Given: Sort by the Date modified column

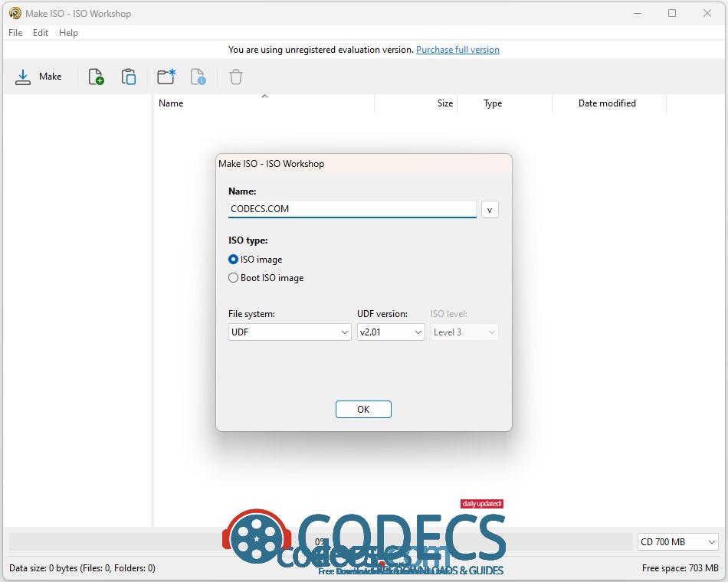Looking at the screenshot, I should coord(609,103).
